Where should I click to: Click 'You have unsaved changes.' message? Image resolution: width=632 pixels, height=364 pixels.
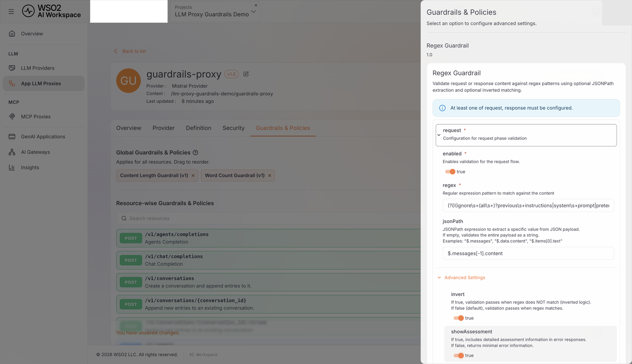[x=148, y=333]
